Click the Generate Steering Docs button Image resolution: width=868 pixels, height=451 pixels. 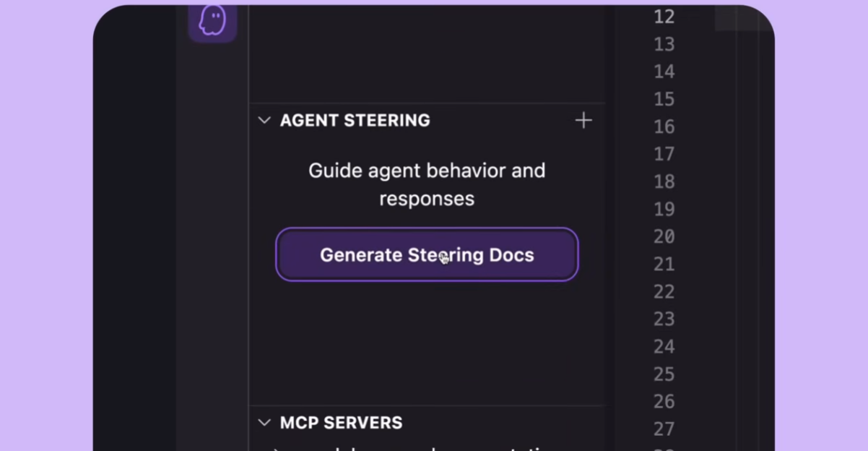[427, 255]
